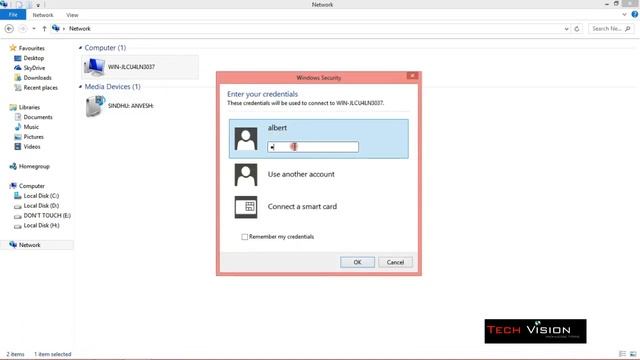Open Local Disk (D:)
The image size is (640, 360).
tap(41, 205)
